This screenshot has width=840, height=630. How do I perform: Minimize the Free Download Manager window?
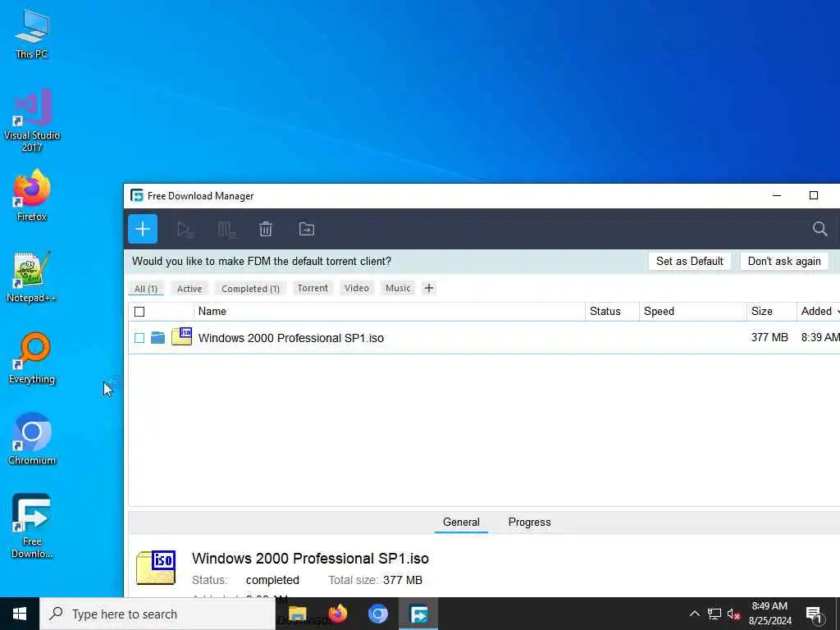click(x=777, y=195)
